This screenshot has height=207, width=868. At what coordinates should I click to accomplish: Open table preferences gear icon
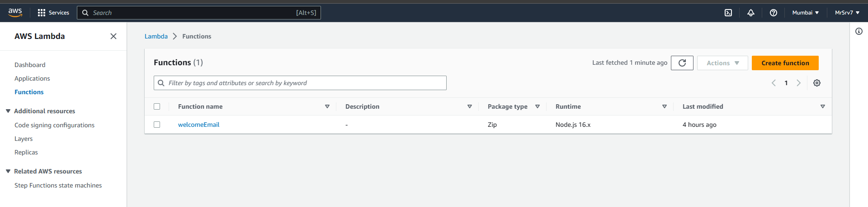click(817, 83)
